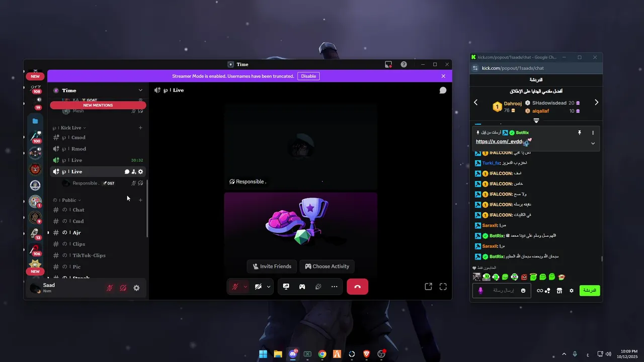
Task: Send message with green chat button
Action: click(x=590, y=291)
